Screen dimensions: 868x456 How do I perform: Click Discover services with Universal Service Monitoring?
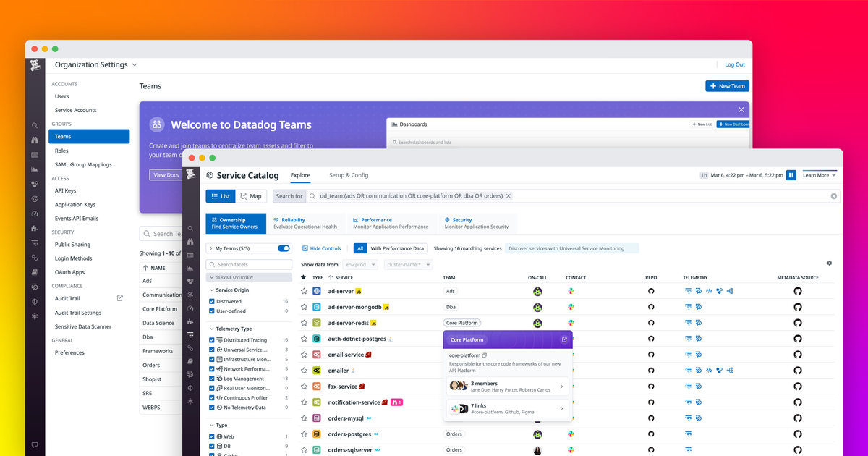point(566,248)
